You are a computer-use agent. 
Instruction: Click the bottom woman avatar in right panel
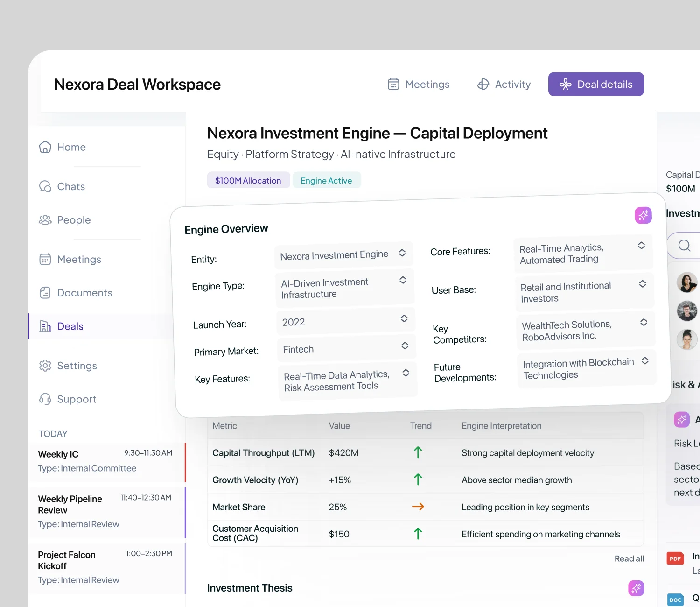[687, 339]
